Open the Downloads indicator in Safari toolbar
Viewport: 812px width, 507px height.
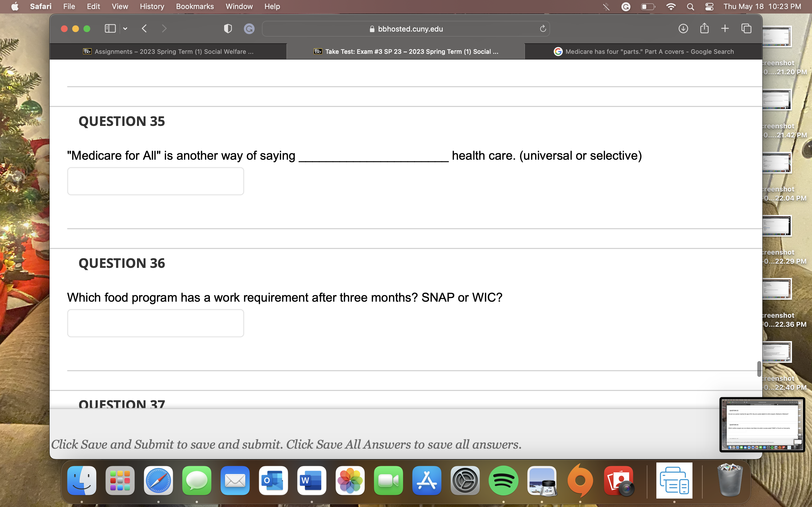tap(683, 28)
